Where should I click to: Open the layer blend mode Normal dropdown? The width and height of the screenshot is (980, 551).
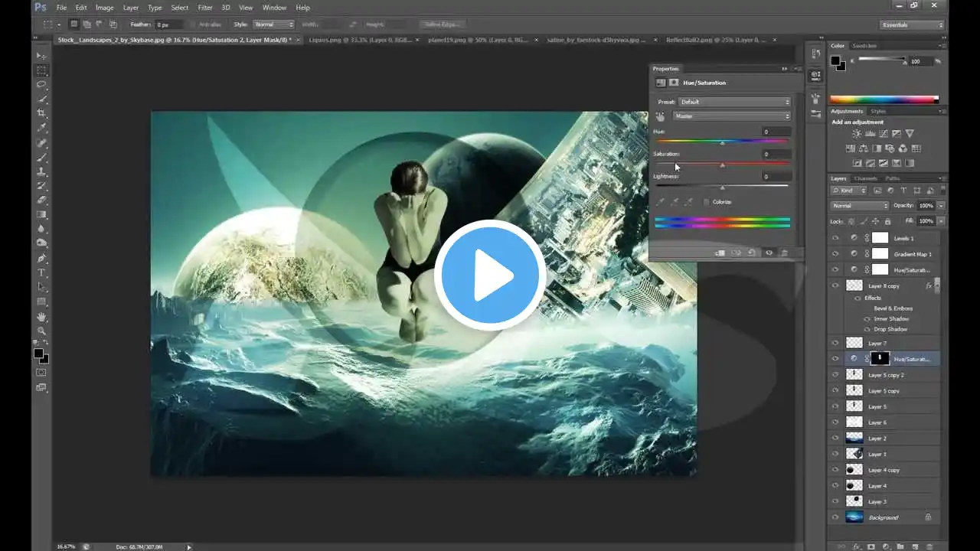[x=860, y=205]
